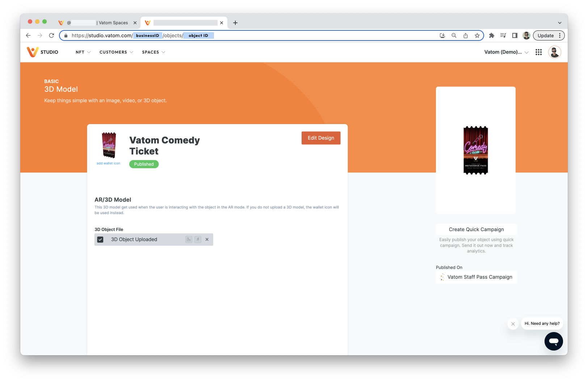Image resolution: width=588 pixels, height=382 pixels.
Task: Remove the uploaded 3D object file
Action: pyautogui.click(x=207, y=239)
